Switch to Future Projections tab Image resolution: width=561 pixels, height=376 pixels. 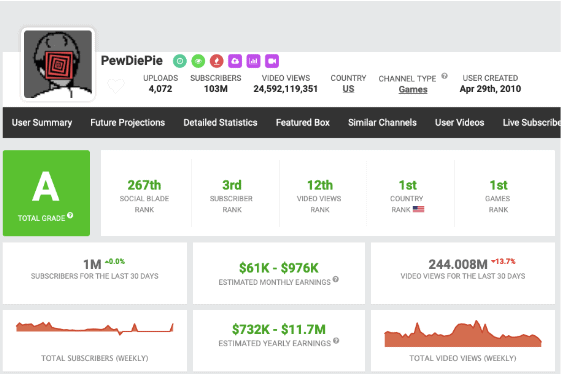click(127, 123)
